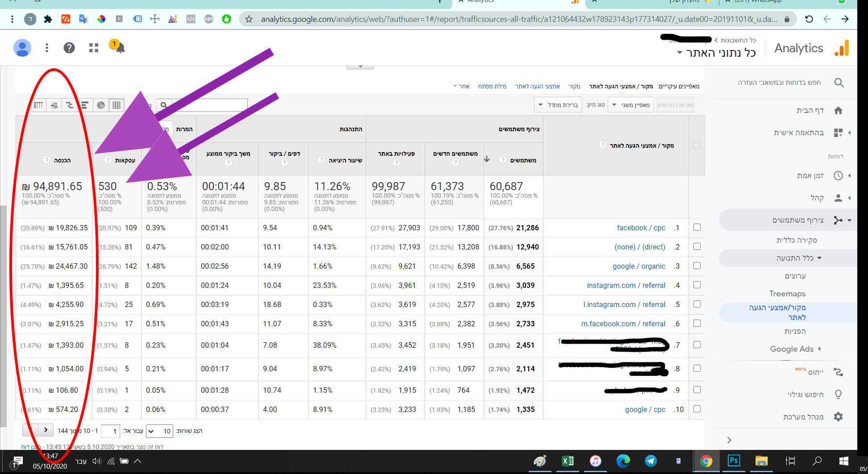The image size is (868, 474).
Task: Select the מקור primary dimension
Action: (574, 86)
